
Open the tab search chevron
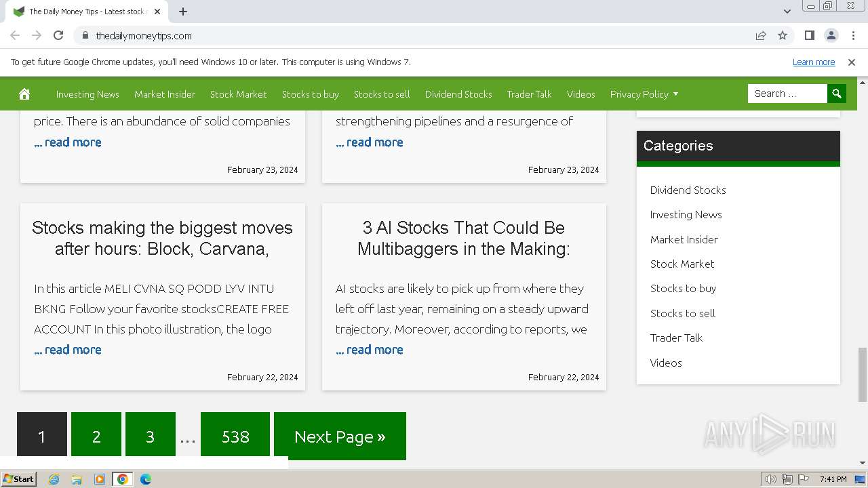(787, 12)
